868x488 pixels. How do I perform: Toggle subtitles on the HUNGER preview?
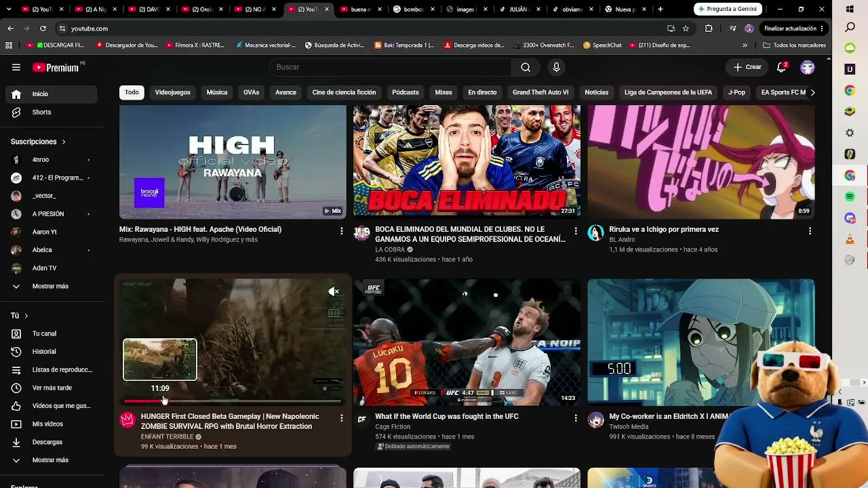(x=333, y=313)
